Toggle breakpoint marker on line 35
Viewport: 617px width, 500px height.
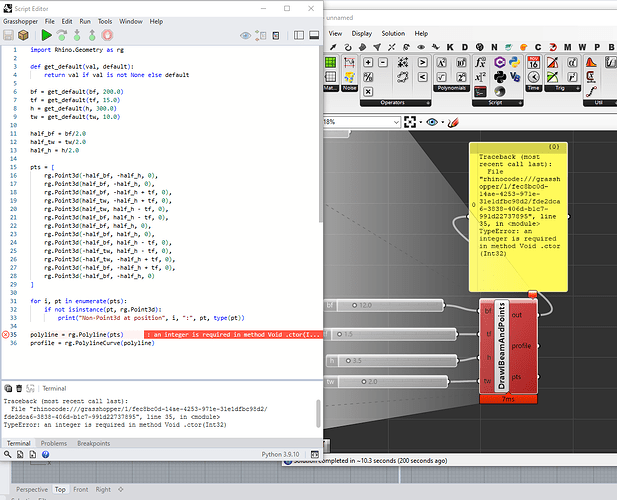point(7,333)
